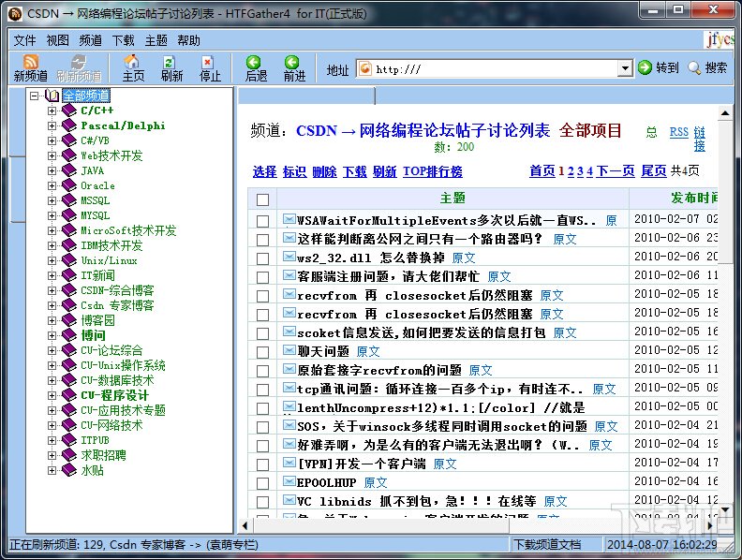Image resolution: width=742 pixels, height=560 pixels.
Task: Click envelope icon beside [VPN]开发一个客户端 post
Action: click(x=289, y=462)
